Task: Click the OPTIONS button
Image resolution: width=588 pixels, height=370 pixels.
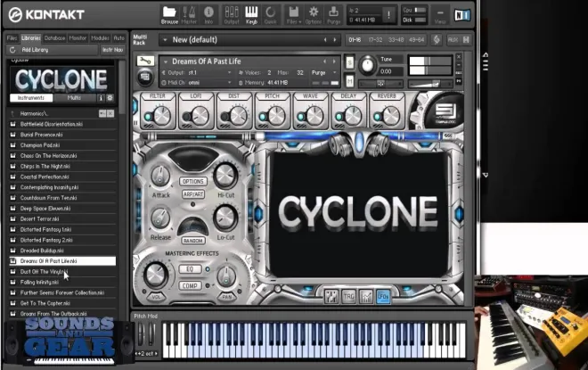Action: [x=193, y=181]
